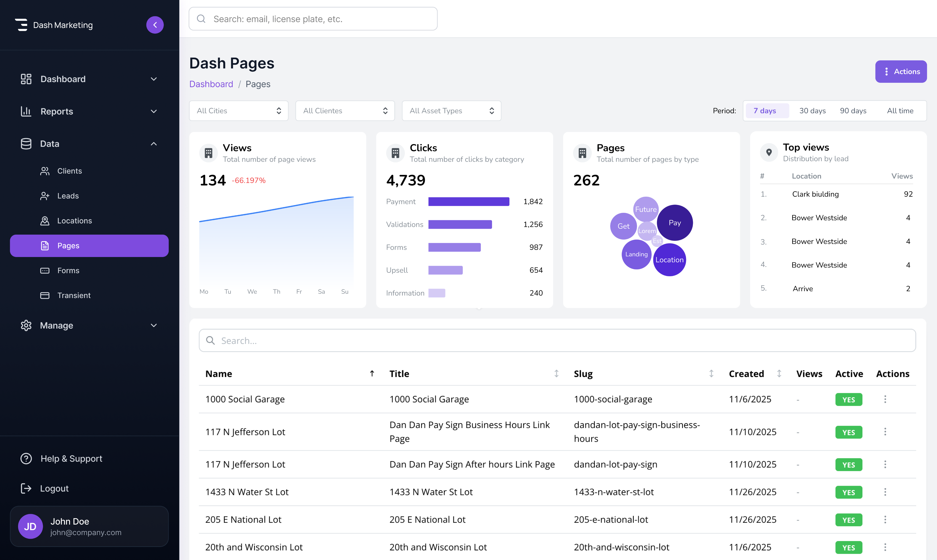Select the 7 days period option
The image size is (937, 560).
767,111
